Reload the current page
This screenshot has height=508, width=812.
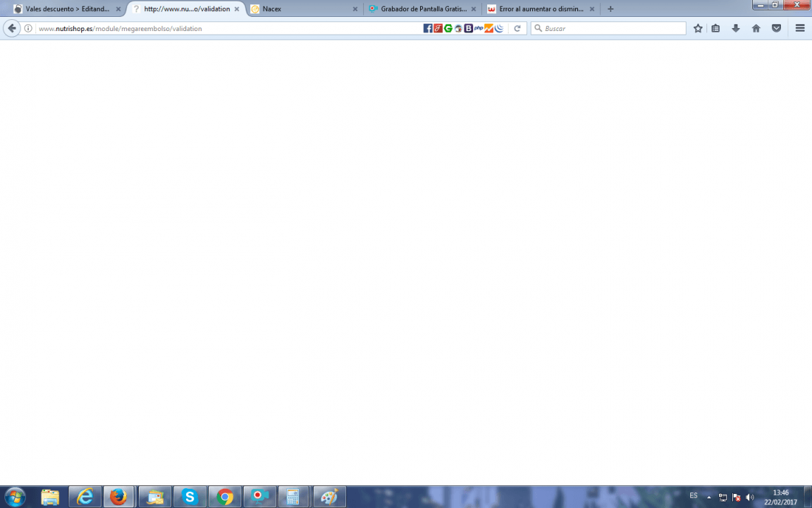pos(517,29)
